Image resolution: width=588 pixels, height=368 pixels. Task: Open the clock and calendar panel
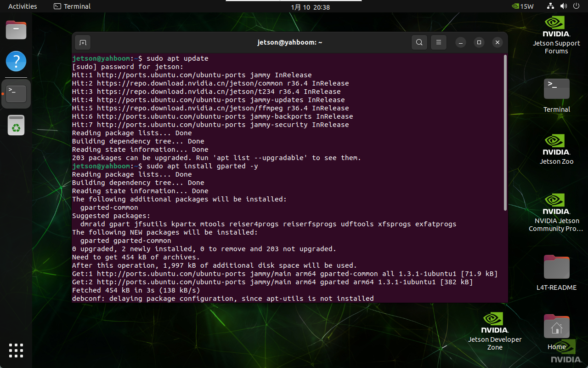point(310,7)
